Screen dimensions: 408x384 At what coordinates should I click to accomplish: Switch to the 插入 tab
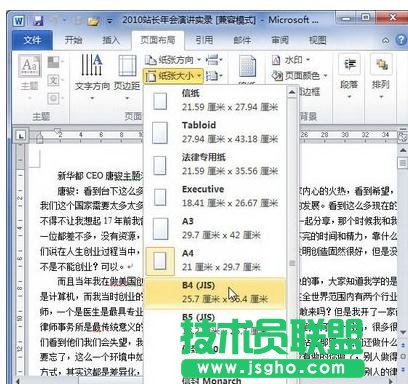click(x=111, y=40)
